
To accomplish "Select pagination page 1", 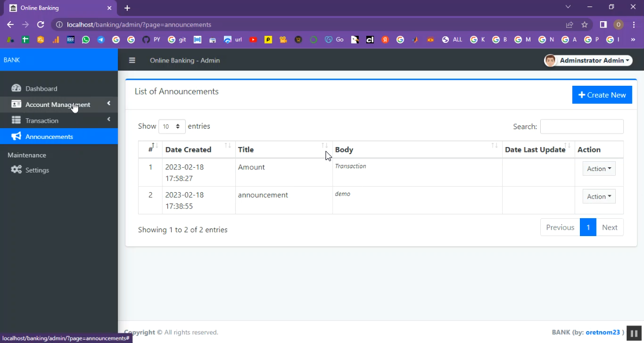I will (587, 227).
